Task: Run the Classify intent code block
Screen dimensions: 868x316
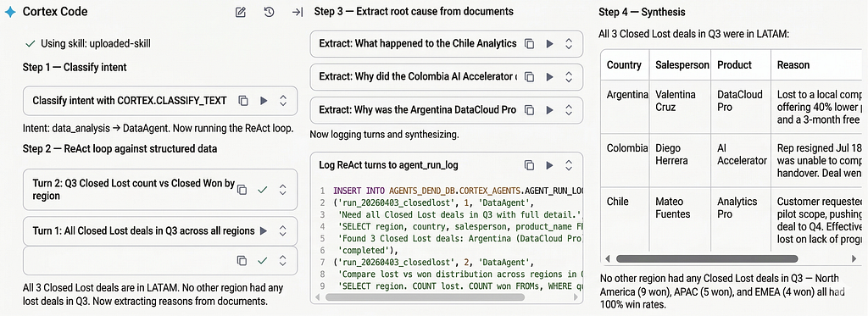Action: coord(264,101)
